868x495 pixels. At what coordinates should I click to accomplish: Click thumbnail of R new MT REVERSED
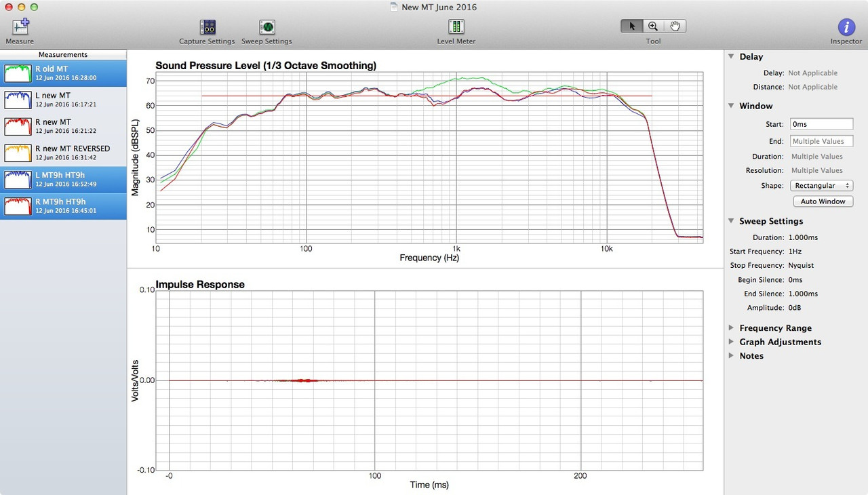click(x=18, y=153)
